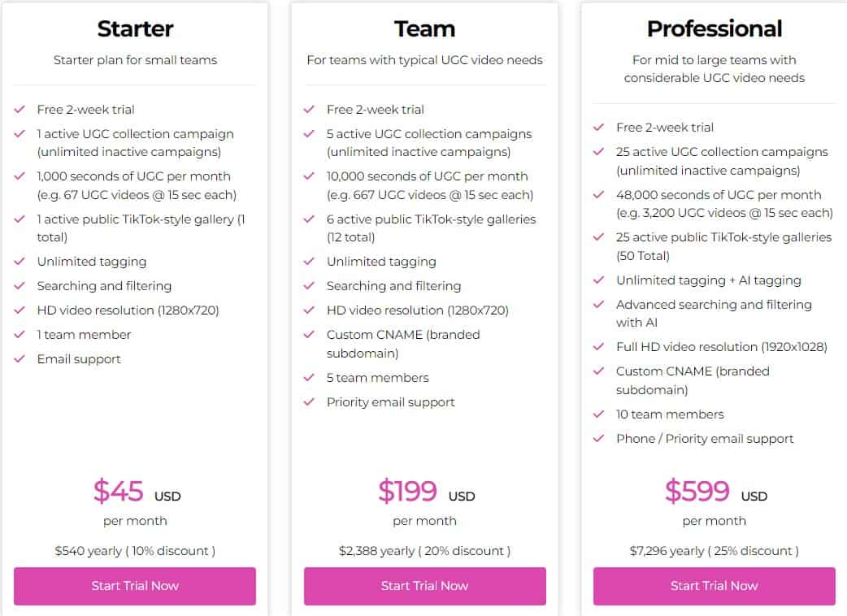Click the $199 price in the Team plan
847x616 pixels.
tap(409, 491)
